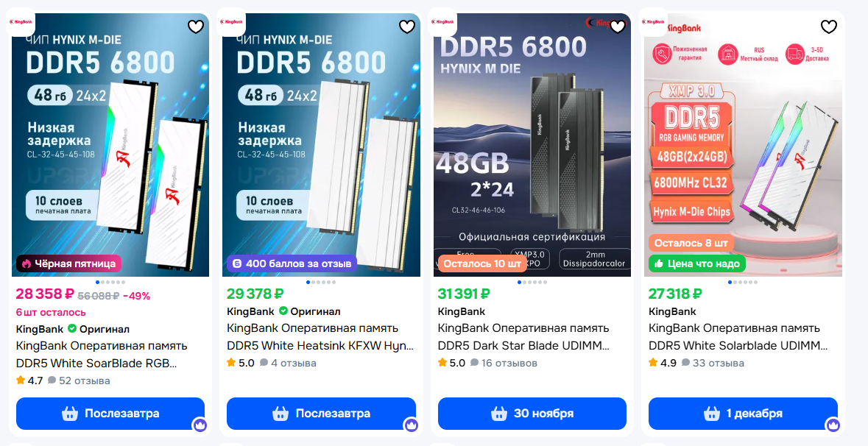Click purple crown icon on second product card
The image size is (868, 446).
pos(411,425)
